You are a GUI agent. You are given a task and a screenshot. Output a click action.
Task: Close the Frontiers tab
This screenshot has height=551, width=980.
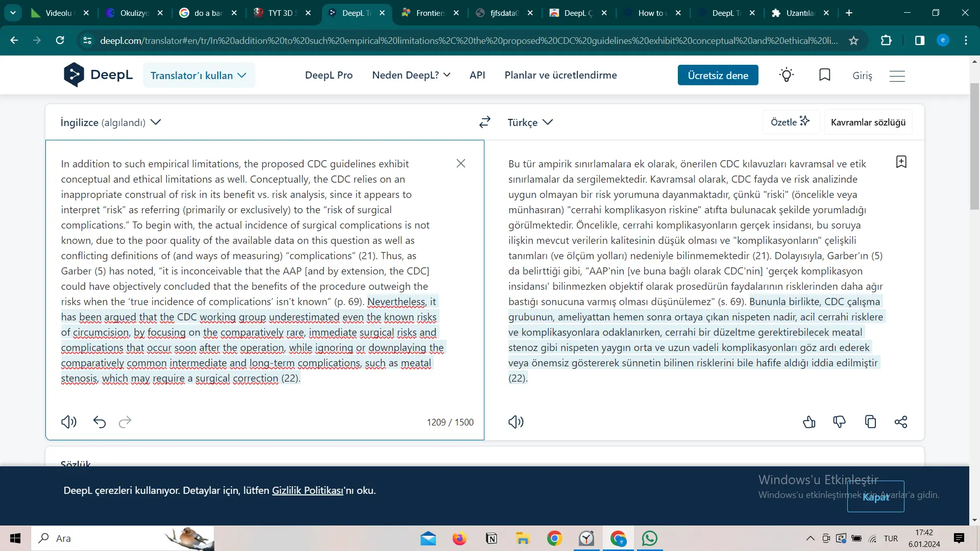456,13
